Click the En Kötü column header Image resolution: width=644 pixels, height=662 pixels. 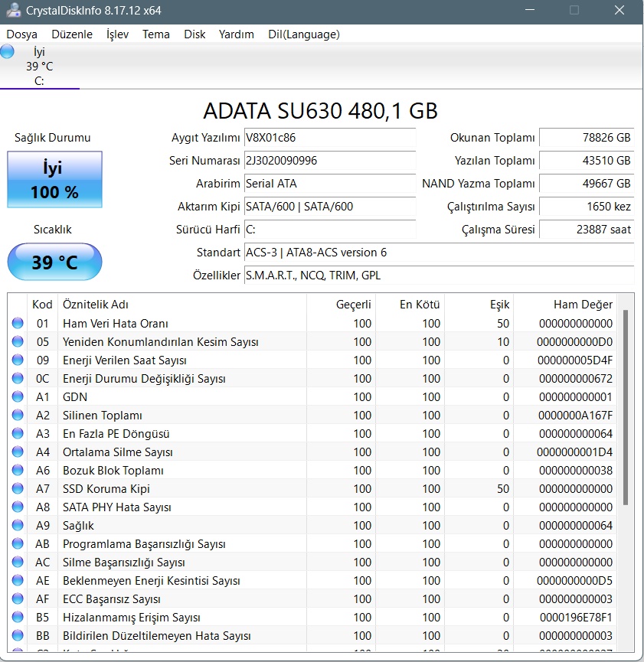tap(410, 305)
